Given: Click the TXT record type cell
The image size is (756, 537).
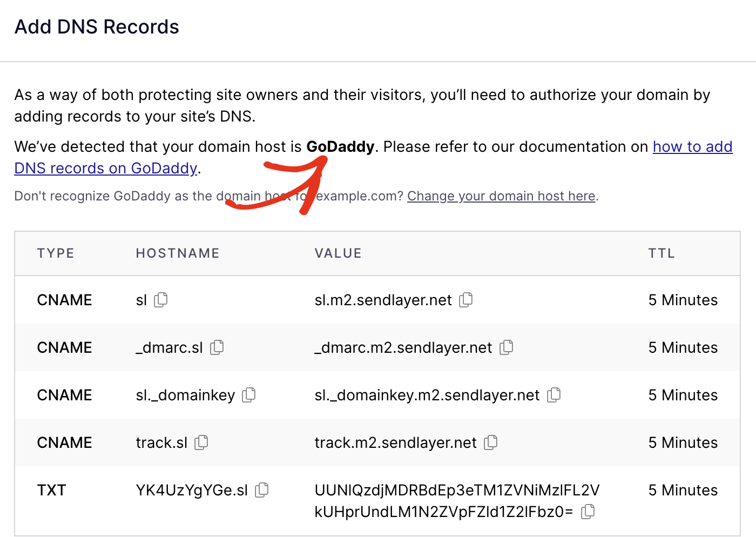Looking at the screenshot, I should point(51,490).
